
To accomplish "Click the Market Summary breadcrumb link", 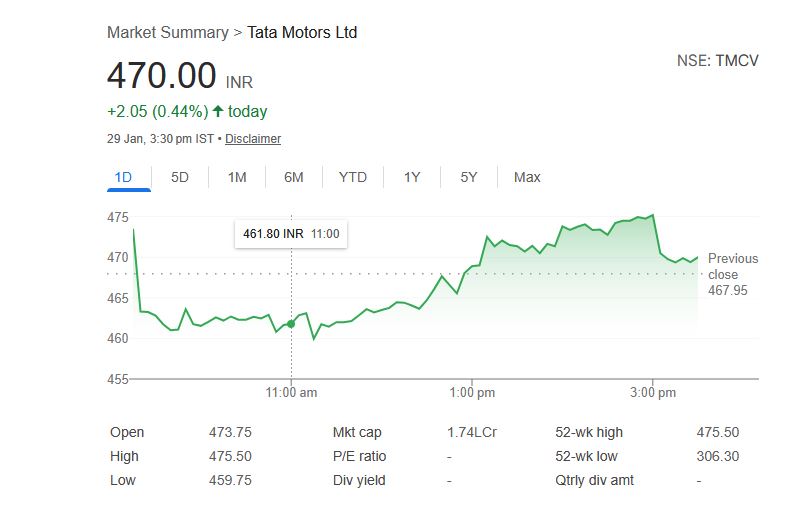I will (167, 32).
